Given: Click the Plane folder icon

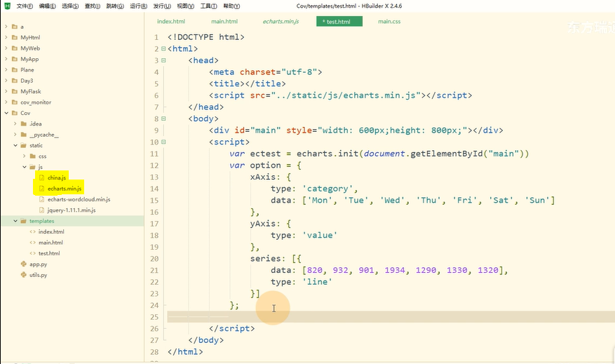Looking at the screenshot, I should pos(15,70).
